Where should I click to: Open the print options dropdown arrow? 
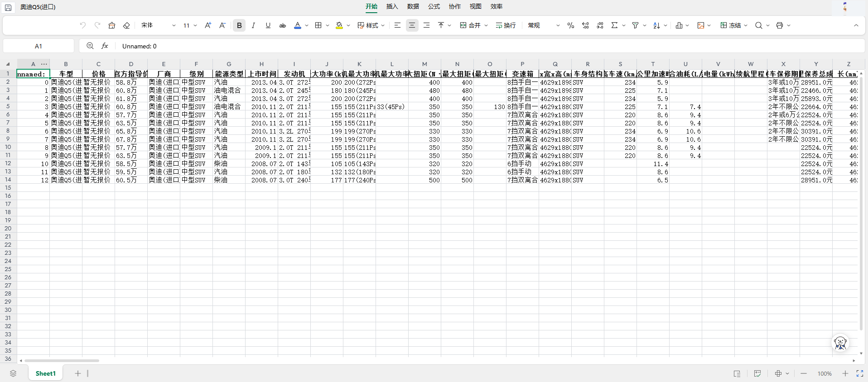click(x=789, y=25)
